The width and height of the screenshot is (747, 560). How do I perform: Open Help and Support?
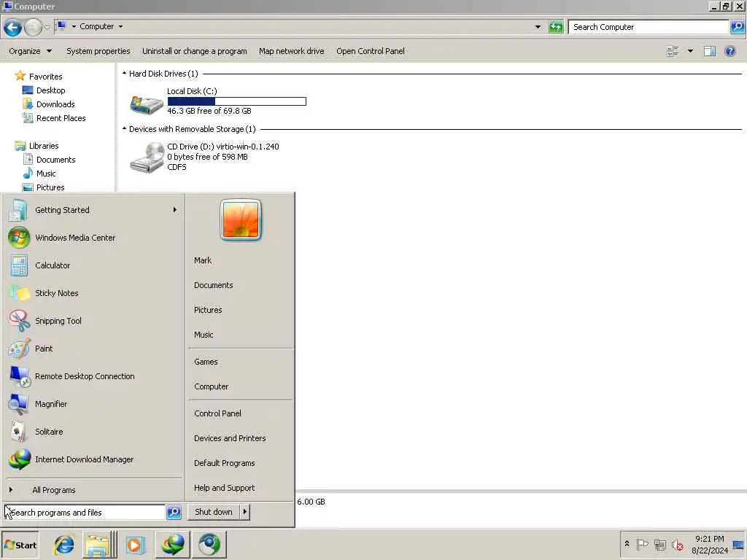tap(225, 488)
